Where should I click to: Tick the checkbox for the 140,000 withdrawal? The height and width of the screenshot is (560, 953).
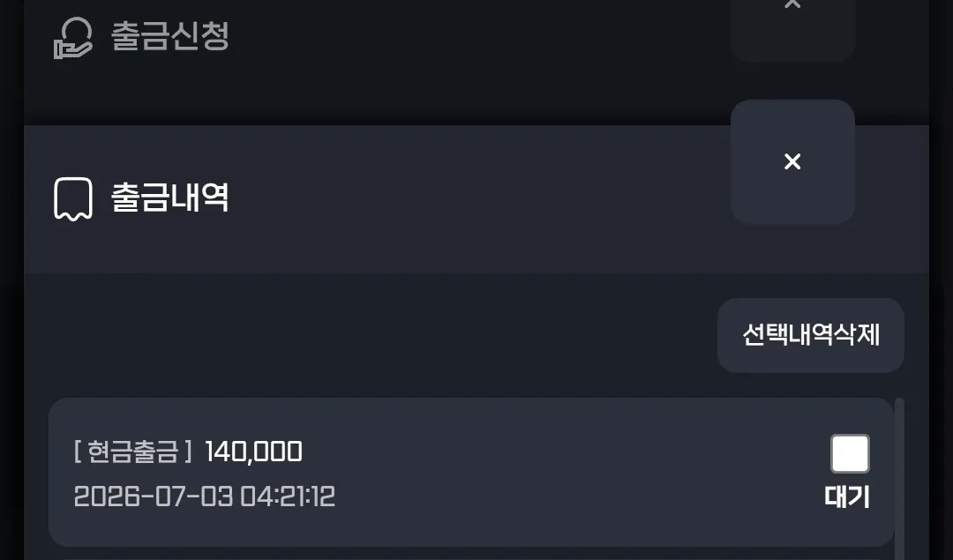(850, 453)
